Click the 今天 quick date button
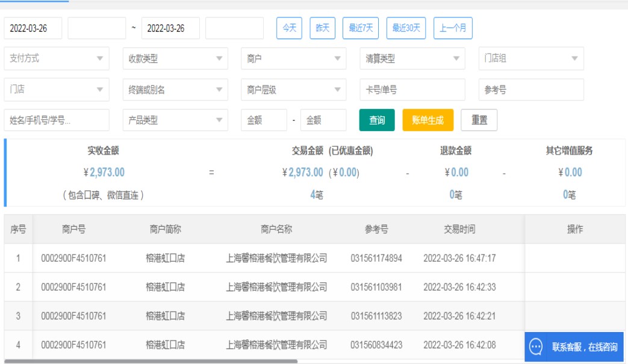This screenshot has width=628, height=364. tap(289, 28)
